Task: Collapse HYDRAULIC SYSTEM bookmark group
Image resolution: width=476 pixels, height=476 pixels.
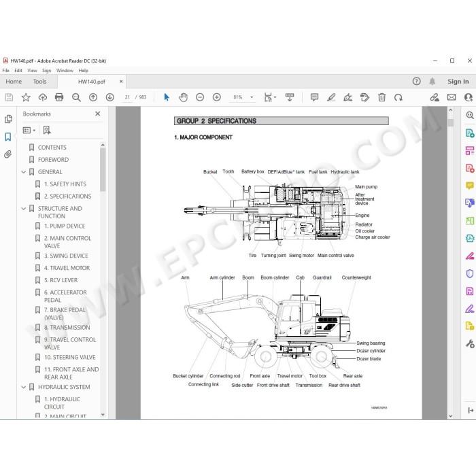Action: (24, 387)
